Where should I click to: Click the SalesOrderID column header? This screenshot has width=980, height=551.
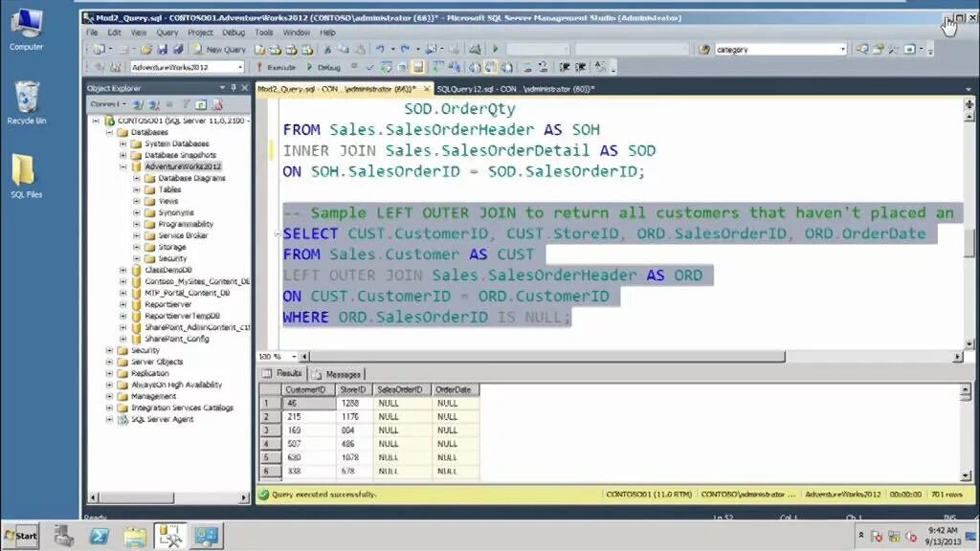[x=401, y=390]
